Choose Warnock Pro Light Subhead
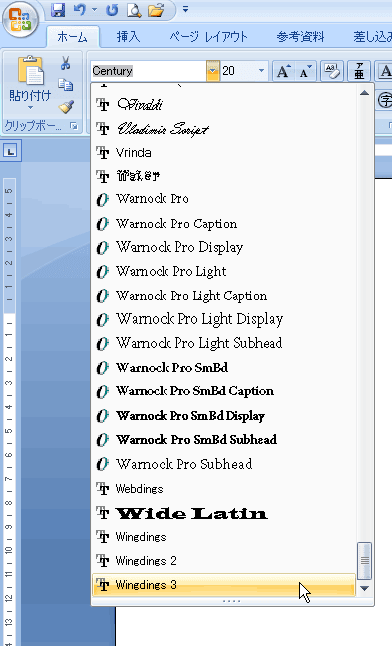Screen dimensions: 392x646 [x=224, y=344]
